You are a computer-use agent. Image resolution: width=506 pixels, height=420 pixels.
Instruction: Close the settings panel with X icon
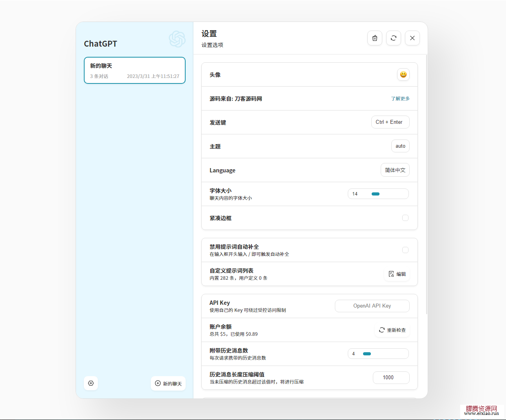click(x=412, y=38)
